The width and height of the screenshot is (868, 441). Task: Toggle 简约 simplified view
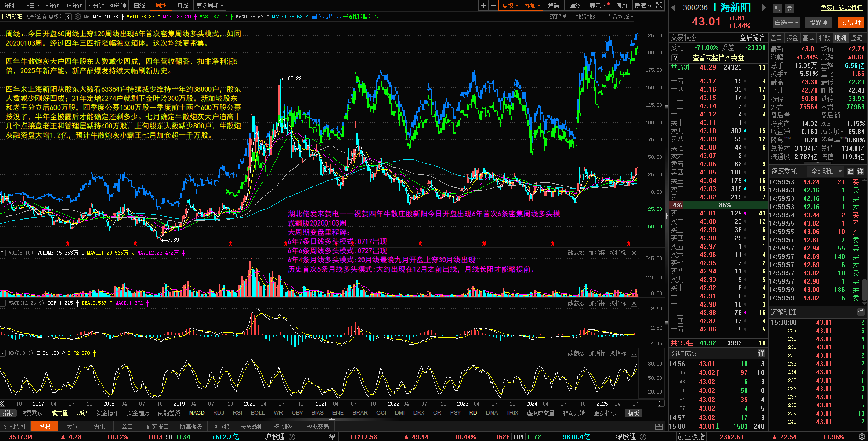pos(621,6)
